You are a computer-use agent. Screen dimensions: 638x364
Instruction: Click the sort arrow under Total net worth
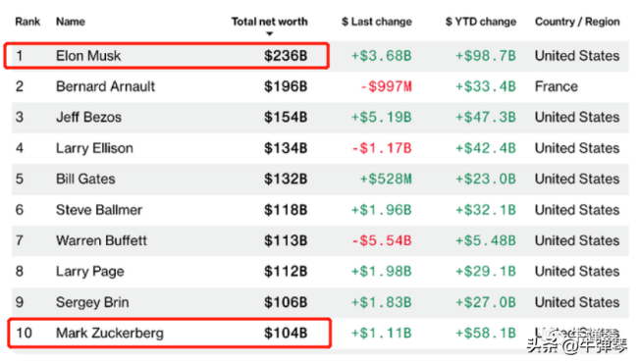coord(269,33)
